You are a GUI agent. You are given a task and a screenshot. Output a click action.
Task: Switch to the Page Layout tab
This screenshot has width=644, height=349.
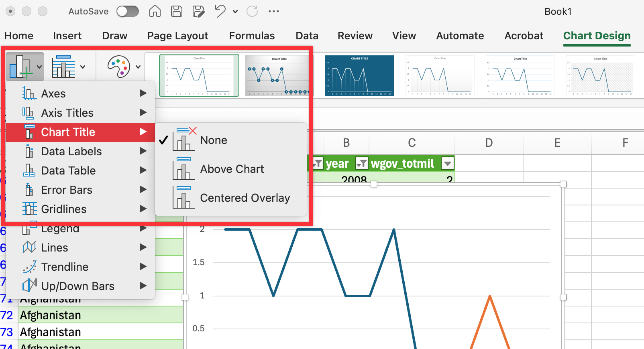coord(177,36)
